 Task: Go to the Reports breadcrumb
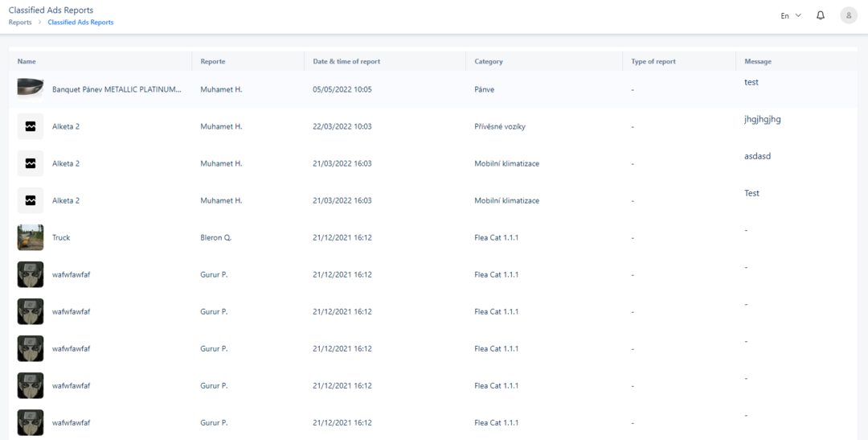[x=20, y=23]
